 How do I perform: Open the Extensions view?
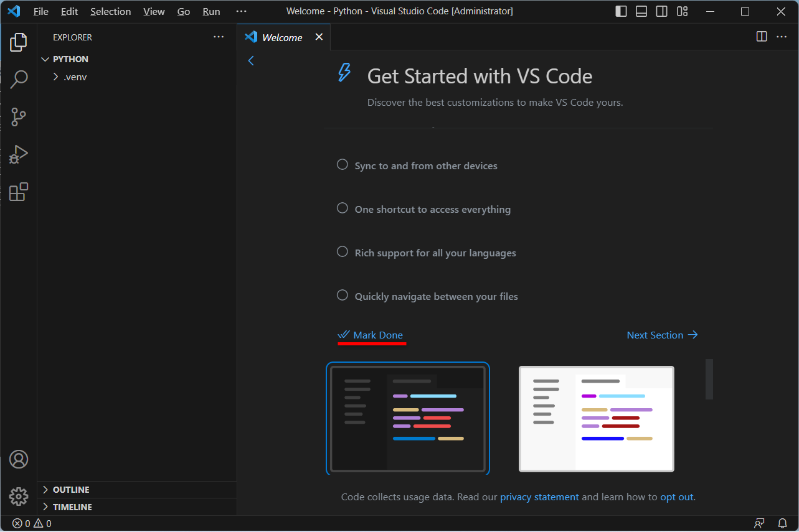(19, 192)
